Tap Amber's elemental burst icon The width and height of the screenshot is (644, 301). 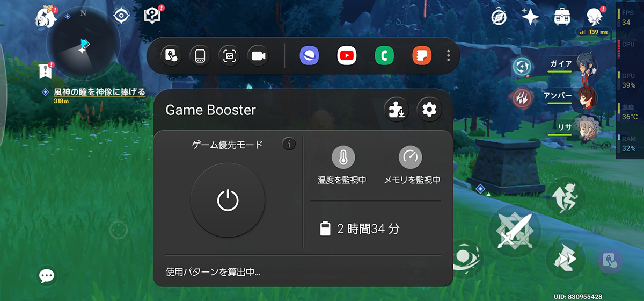point(521,97)
